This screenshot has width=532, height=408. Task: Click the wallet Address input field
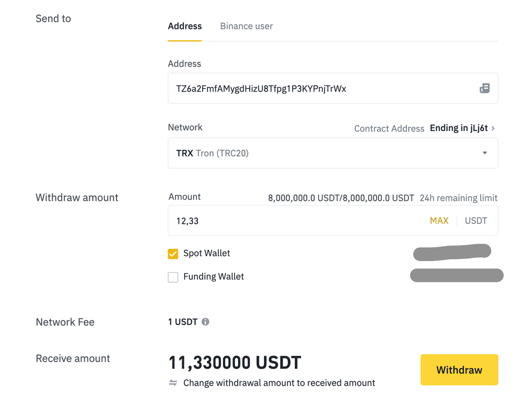[x=319, y=88]
